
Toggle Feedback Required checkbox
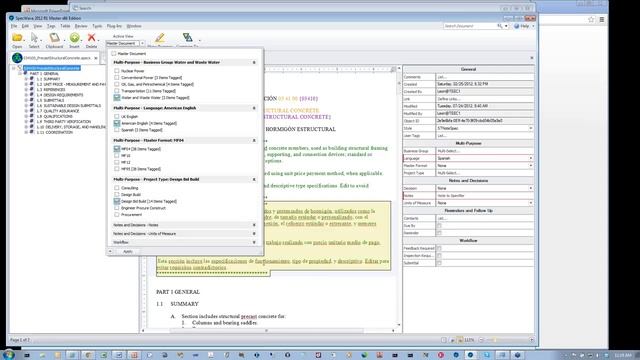tap(439, 248)
